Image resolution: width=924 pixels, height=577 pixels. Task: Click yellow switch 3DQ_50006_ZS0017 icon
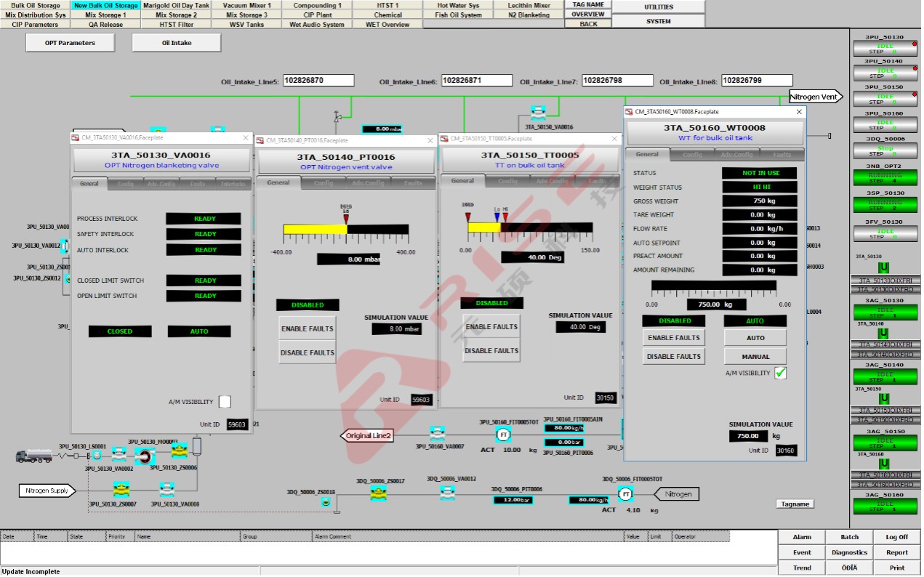[378, 493]
